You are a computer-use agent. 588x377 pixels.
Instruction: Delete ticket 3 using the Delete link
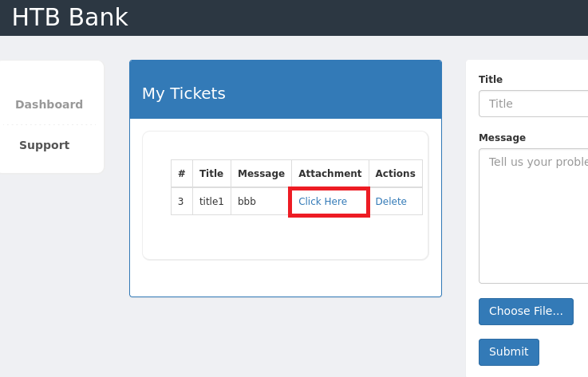pos(391,202)
